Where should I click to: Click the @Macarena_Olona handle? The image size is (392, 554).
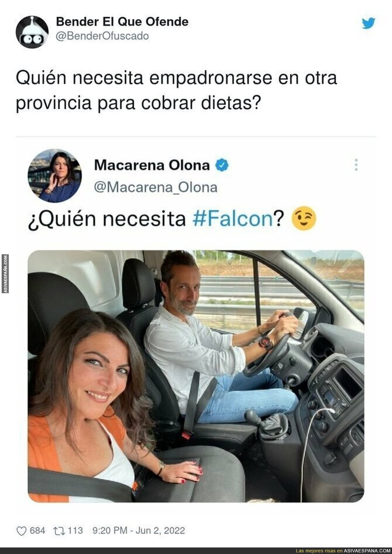[155, 188]
